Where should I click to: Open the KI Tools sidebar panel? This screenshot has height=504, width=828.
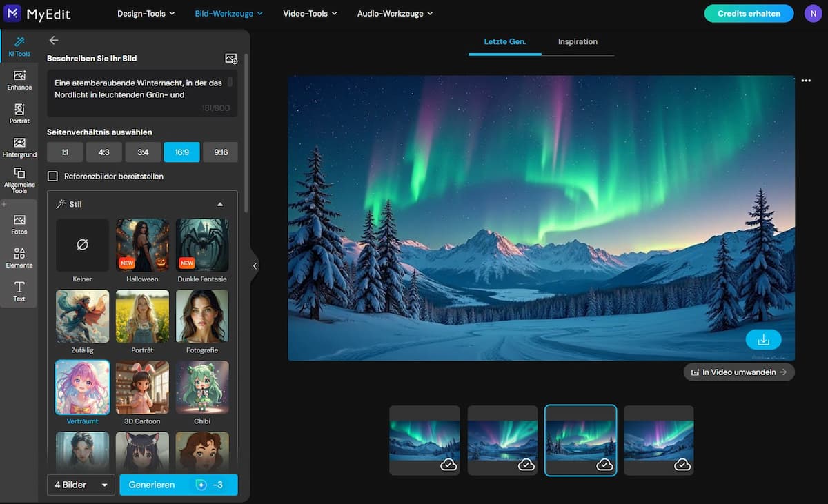click(19, 46)
